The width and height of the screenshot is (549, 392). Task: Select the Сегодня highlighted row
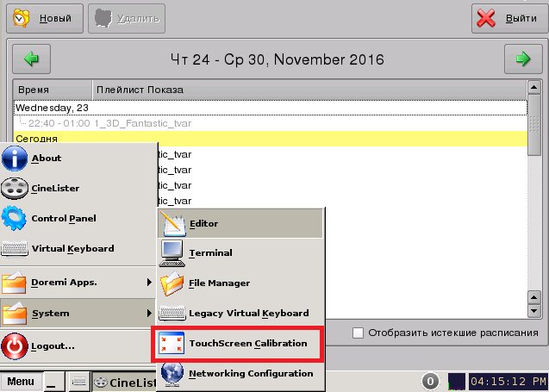click(x=271, y=139)
